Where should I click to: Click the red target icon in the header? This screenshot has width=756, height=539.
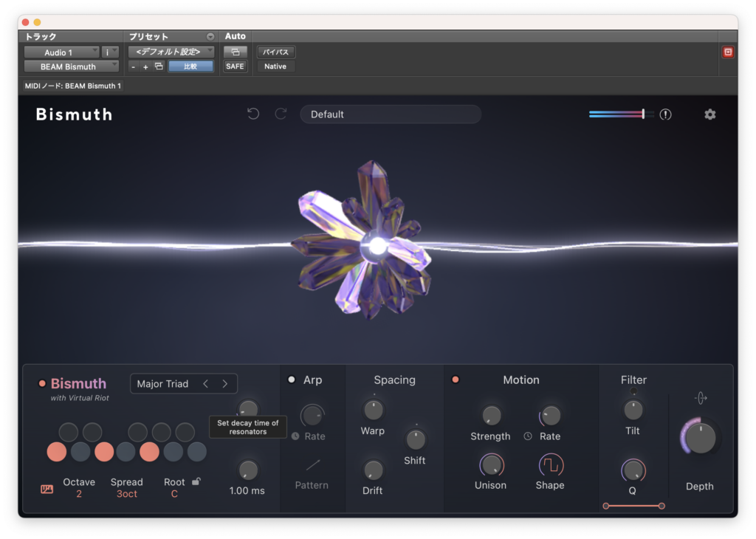click(728, 52)
